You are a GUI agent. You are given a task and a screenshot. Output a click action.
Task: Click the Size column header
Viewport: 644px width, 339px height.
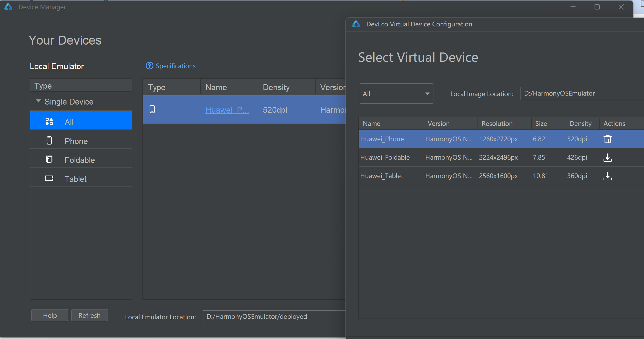(x=548, y=124)
